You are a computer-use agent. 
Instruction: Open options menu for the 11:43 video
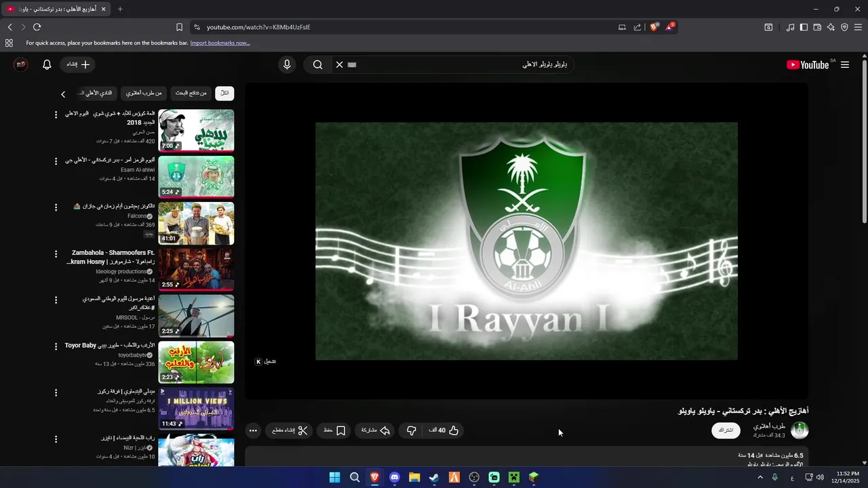point(56,392)
